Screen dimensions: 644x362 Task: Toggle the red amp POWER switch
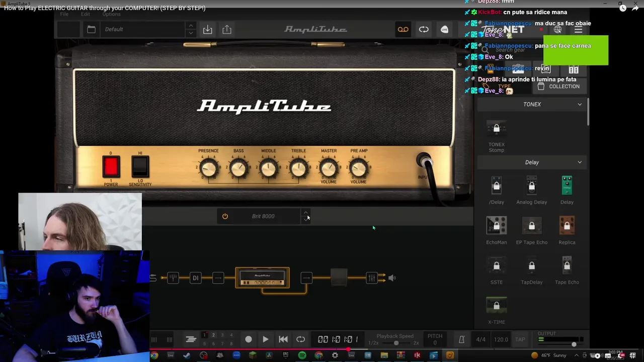pos(111,166)
